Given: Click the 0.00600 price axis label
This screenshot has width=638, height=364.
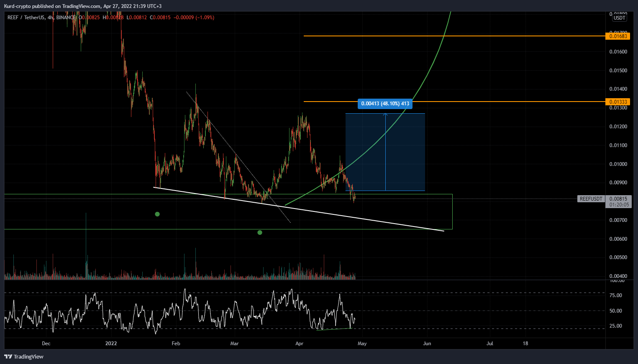Looking at the screenshot, I should [618, 239].
